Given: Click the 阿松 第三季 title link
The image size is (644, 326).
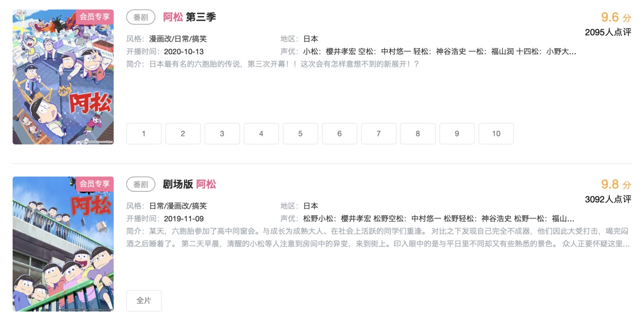Looking at the screenshot, I should coord(189,17).
